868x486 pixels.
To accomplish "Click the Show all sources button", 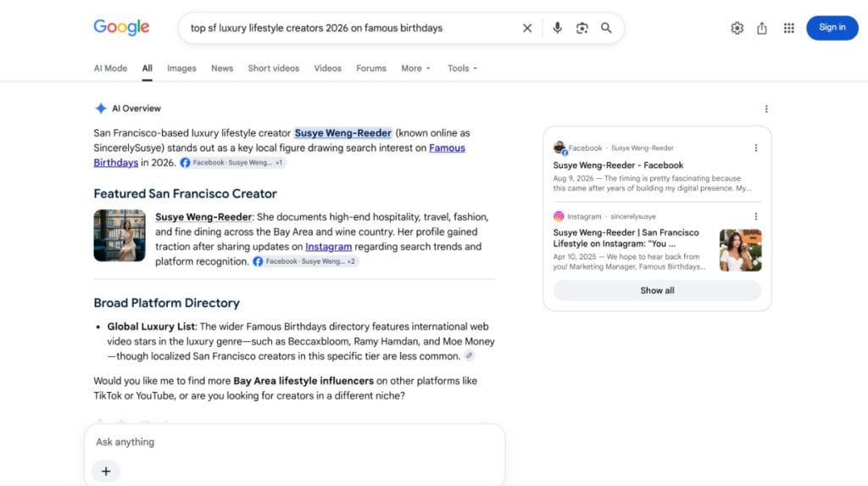I will click(x=657, y=290).
